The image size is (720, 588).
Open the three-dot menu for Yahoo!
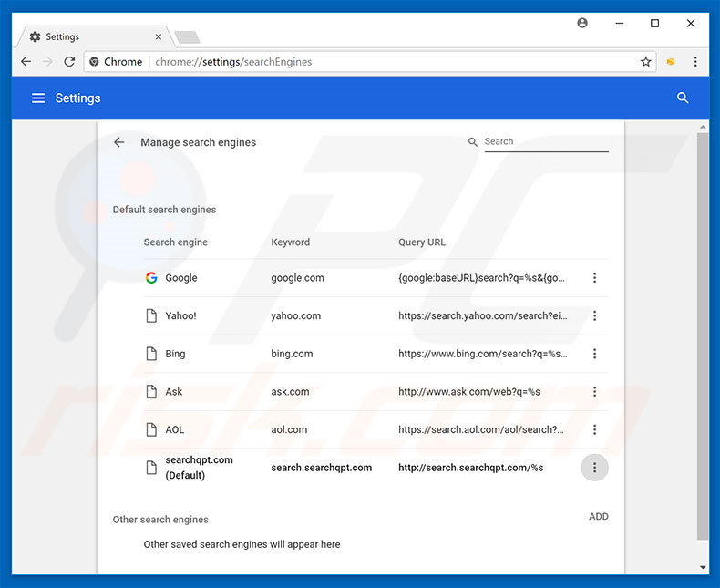(x=594, y=315)
